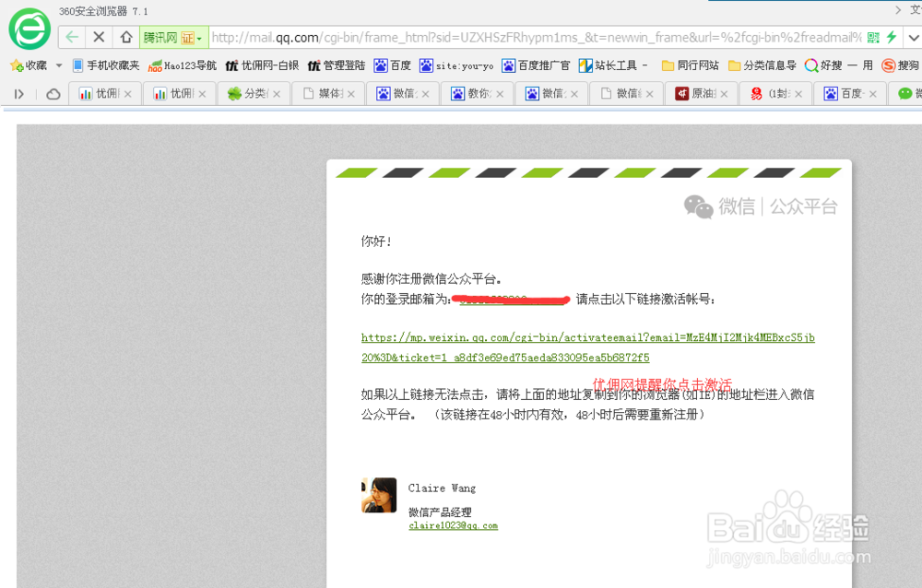Open the 腾讯网 site certificate dropdown
This screenshot has height=588, width=922.
click(173, 38)
